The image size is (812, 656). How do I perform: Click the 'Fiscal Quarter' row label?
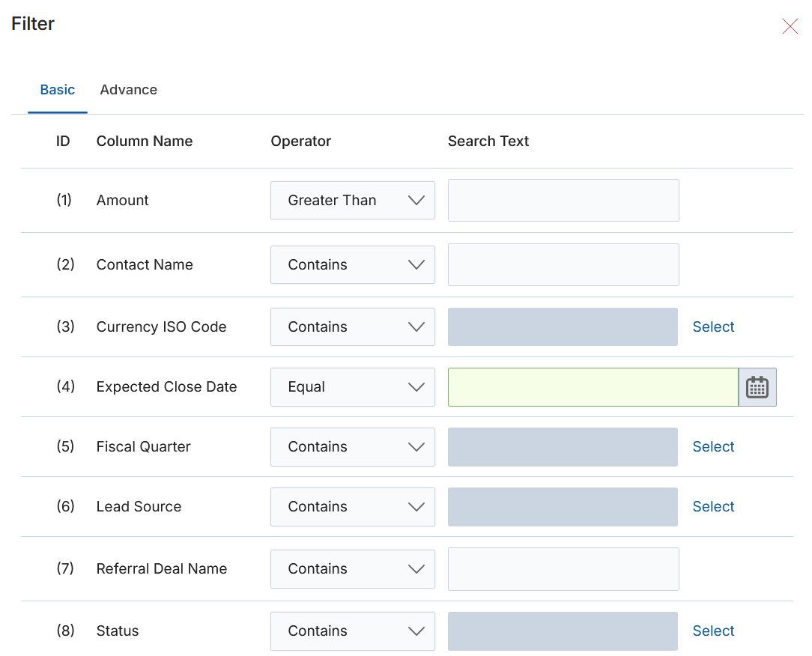tap(143, 446)
